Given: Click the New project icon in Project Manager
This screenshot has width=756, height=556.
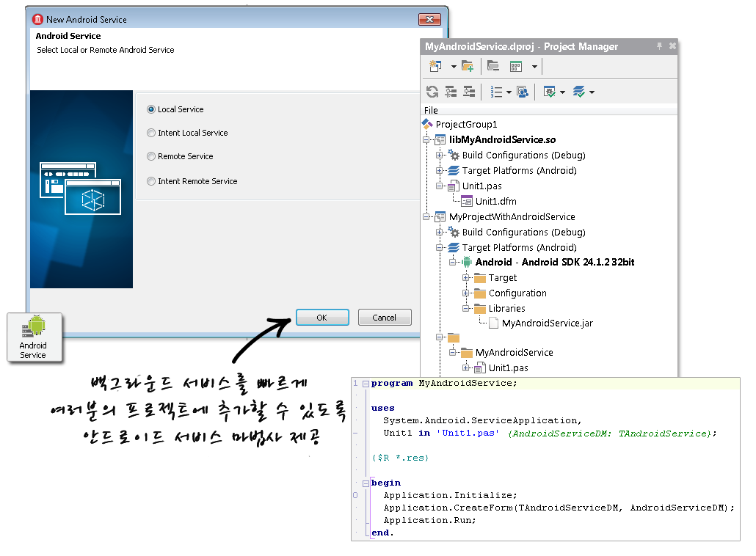Looking at the screenshot, I should pyautogui.click(x=436, y=66).
